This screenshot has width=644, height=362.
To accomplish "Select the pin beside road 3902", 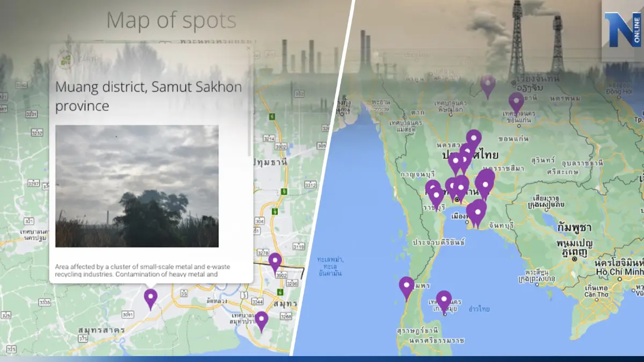I will pyautogui.click(x=275, y=263).
